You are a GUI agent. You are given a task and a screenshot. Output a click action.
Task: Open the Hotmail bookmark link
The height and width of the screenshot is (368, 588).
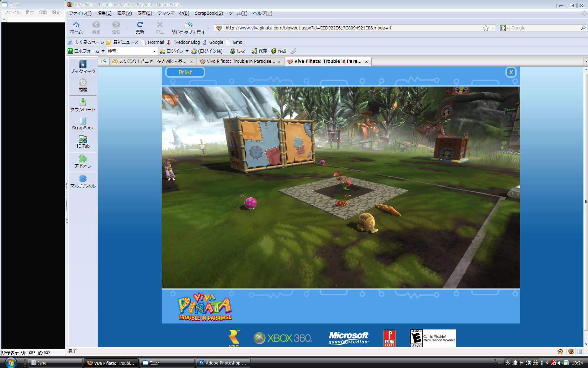click(153, 42)
